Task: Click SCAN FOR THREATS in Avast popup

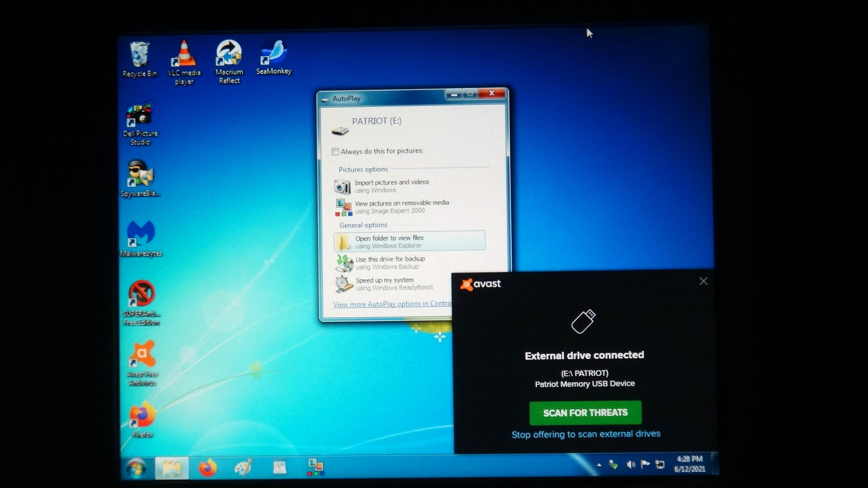Action: tap(585, 413)
